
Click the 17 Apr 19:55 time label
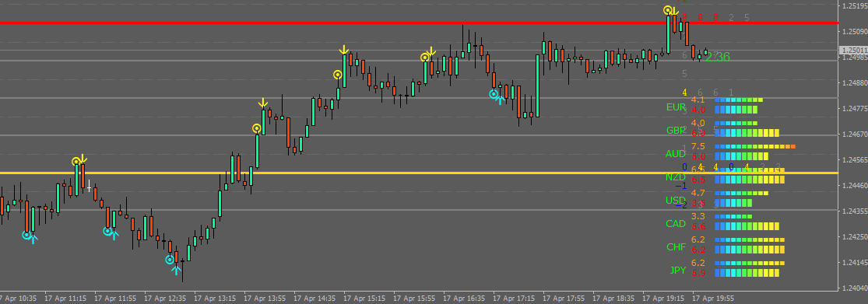coord(713,298)
